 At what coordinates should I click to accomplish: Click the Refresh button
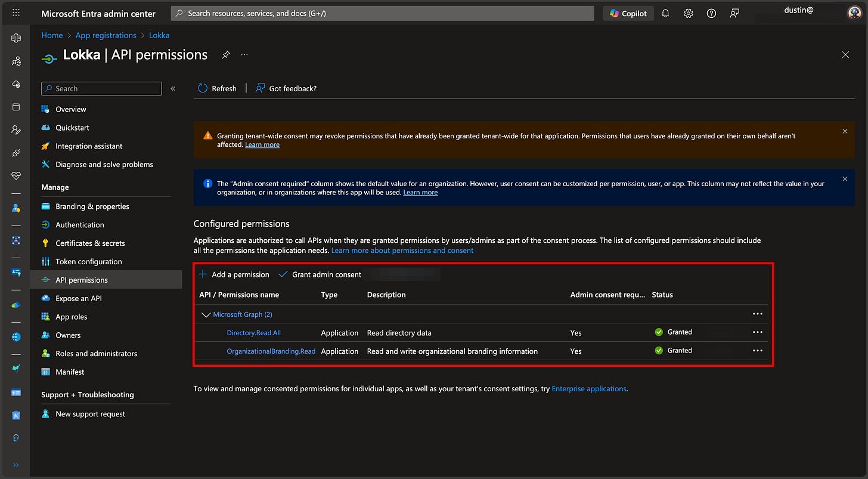[217, 88]
